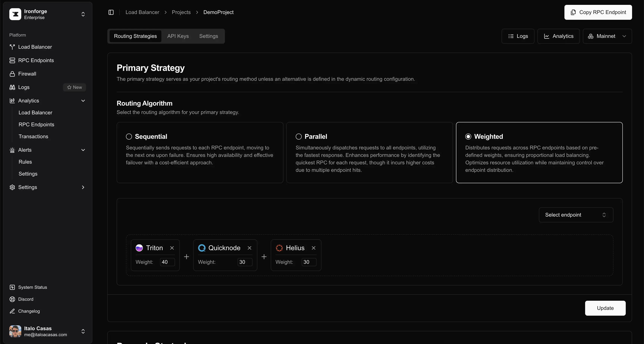The image size is (644, 344).
Task: Switch to the Settings tab
Action: (208, 36)
